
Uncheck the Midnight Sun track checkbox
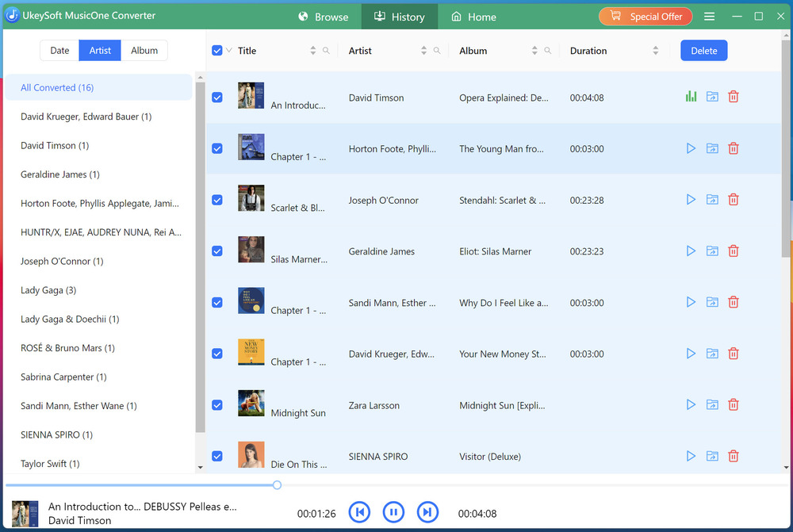[x=217, y=406]
